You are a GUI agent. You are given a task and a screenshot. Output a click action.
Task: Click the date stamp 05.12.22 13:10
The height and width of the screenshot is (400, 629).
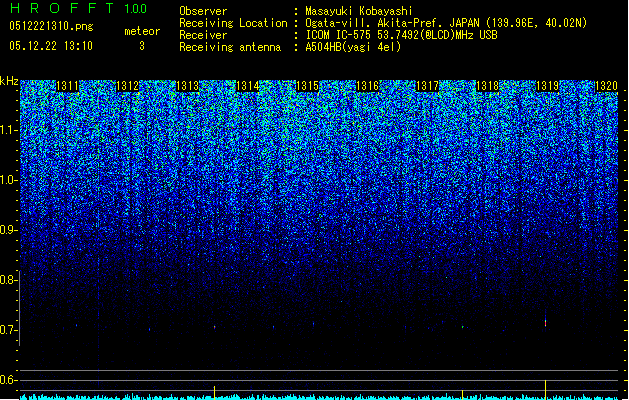point(51,46)
